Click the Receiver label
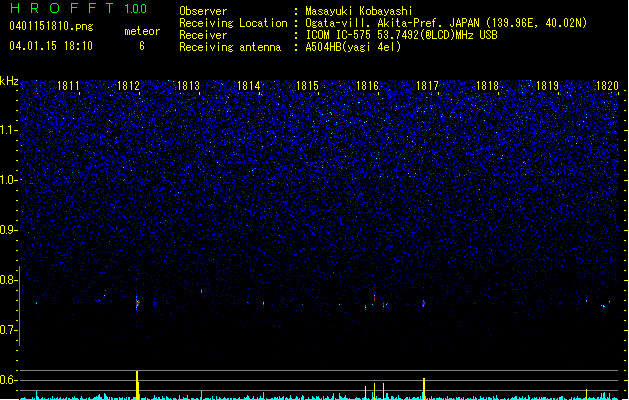 (203, 35)
